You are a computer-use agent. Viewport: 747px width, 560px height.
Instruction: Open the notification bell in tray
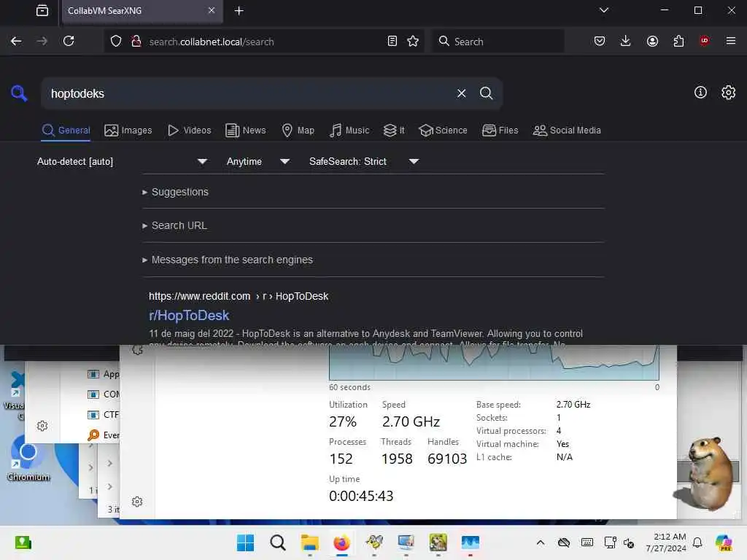[697, 542]
